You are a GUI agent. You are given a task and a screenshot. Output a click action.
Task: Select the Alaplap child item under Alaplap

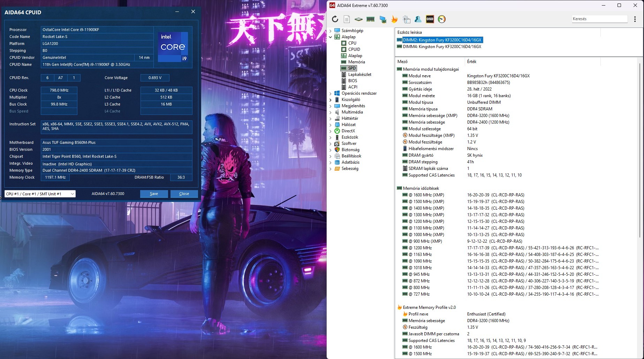[355, 56]
